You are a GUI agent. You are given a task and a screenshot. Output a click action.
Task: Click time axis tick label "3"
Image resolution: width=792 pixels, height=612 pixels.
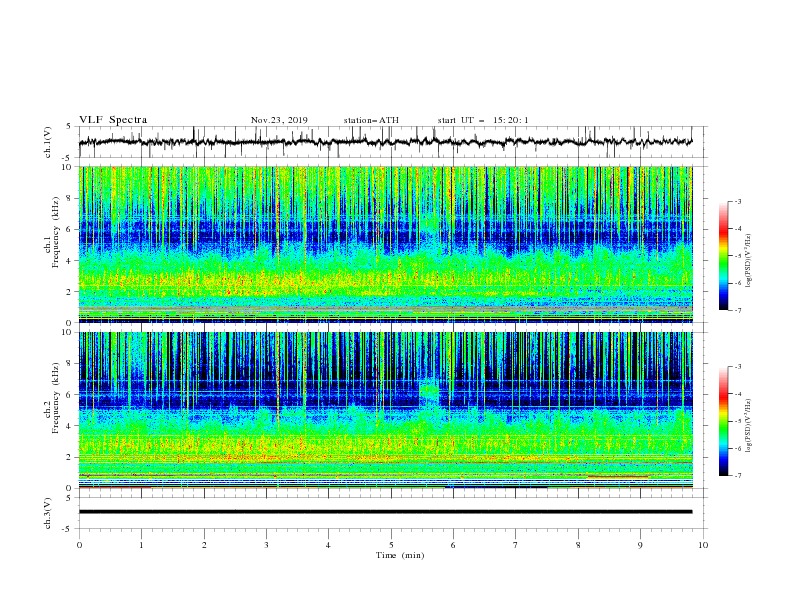tap(266, 545)
